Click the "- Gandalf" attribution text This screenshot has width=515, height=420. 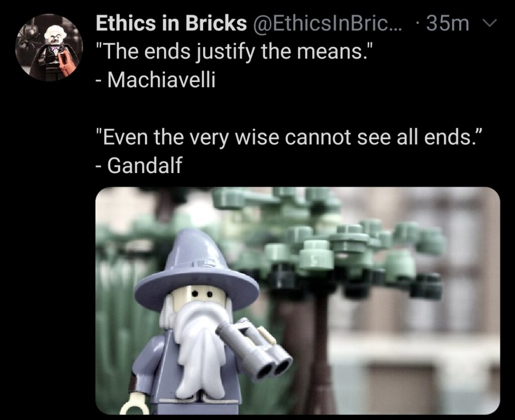pos(139,165)
